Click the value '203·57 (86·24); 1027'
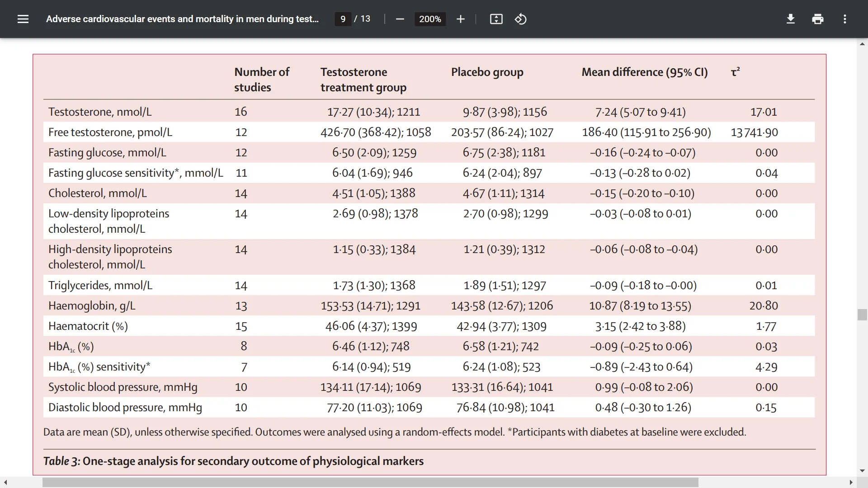The width and height of the screenshot is (868, 488). click(x=502, y=132)
